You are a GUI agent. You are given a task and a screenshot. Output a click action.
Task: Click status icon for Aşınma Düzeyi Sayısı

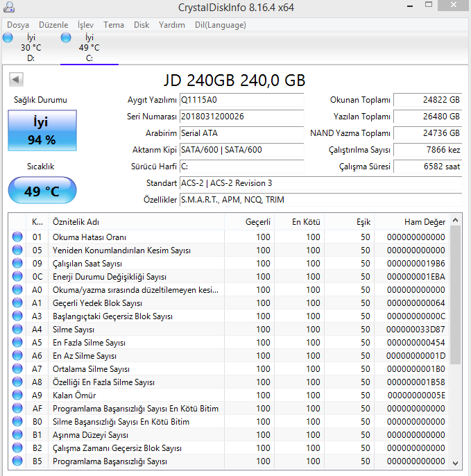click(17, 435)
